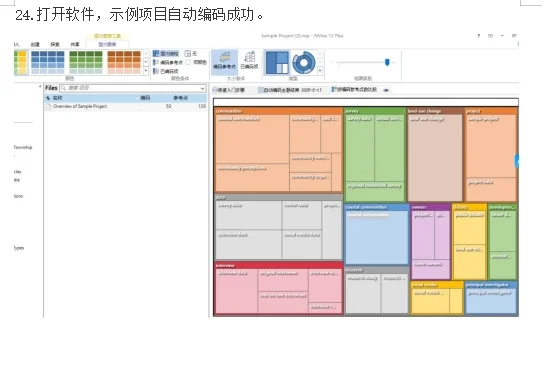Click the public debate yellow tile
The height and width of the screenshot is (385, 550).
tap(469, 228)
